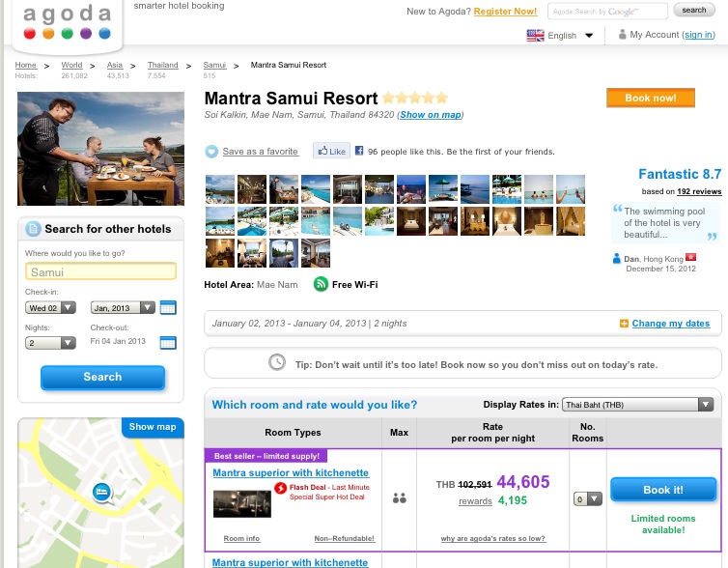Image resolution: width=728 pixels, height=568 pixels.
Task: Click the plus icon beside Change my dates
Action: point(624,324)
